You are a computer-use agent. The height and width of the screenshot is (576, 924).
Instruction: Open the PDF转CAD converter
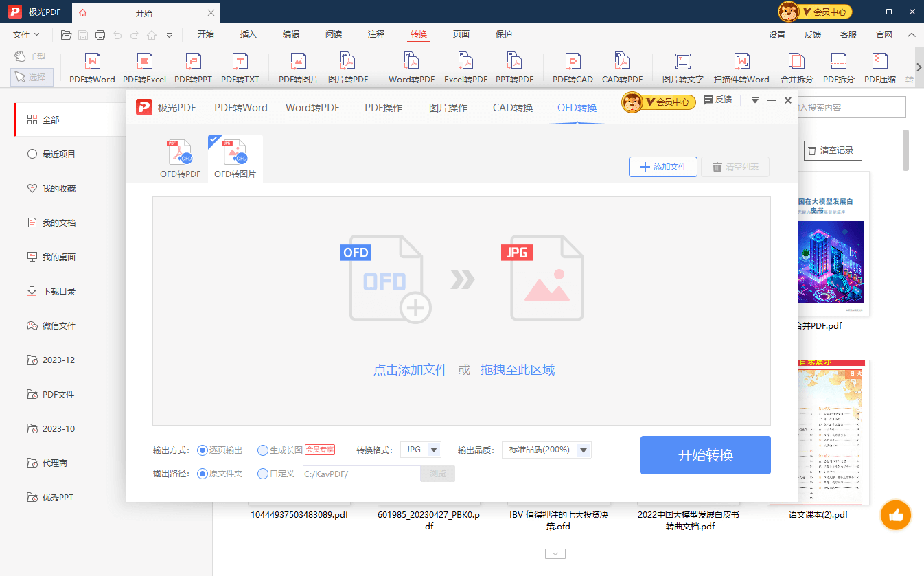point(572,67)
